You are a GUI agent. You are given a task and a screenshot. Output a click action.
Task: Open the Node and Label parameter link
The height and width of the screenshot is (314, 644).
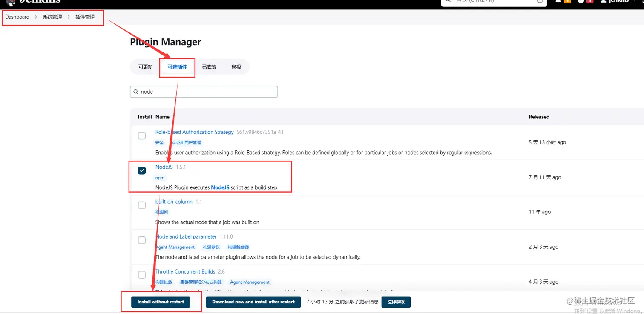[186, 236]
